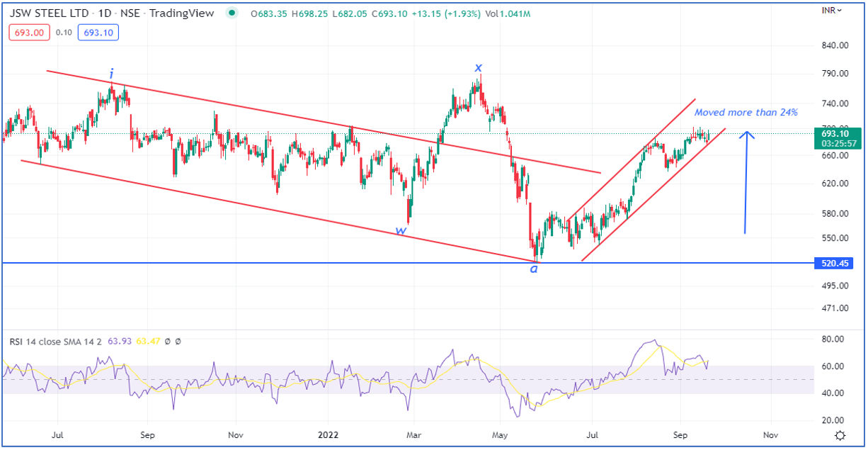
Task: Click the red 693.00 sell price button
Action: [29, 32]
